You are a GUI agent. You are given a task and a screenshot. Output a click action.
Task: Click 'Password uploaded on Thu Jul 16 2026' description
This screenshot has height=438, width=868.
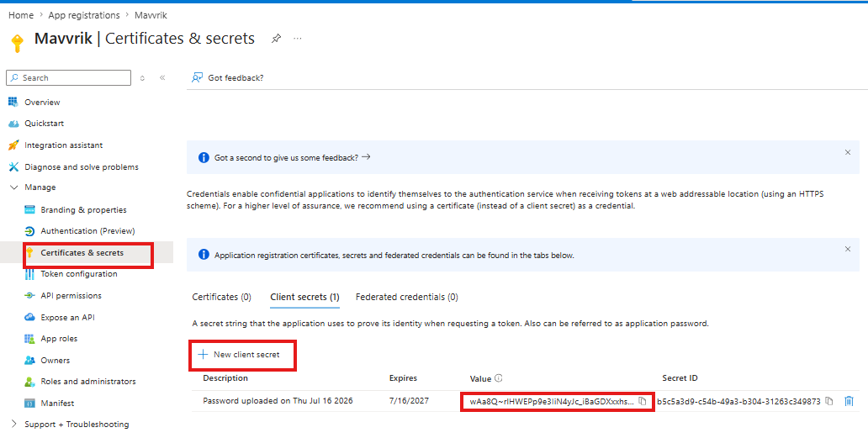[278, 401]
